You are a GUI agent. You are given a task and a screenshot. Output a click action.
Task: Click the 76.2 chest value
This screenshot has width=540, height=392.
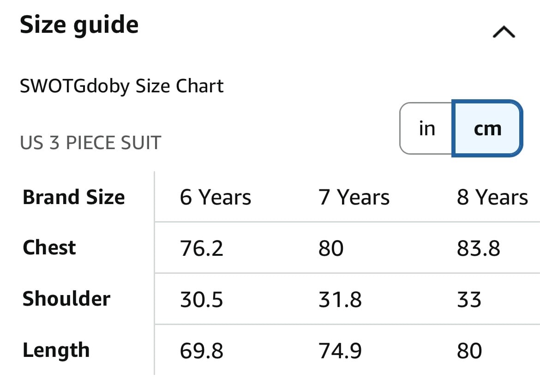tap(202, 248)
